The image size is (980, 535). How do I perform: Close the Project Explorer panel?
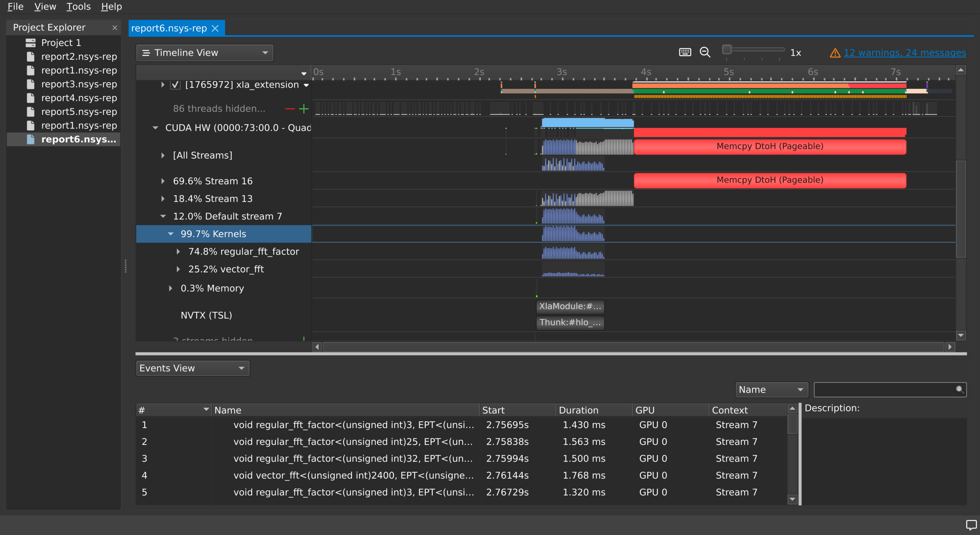pos(115,27)
